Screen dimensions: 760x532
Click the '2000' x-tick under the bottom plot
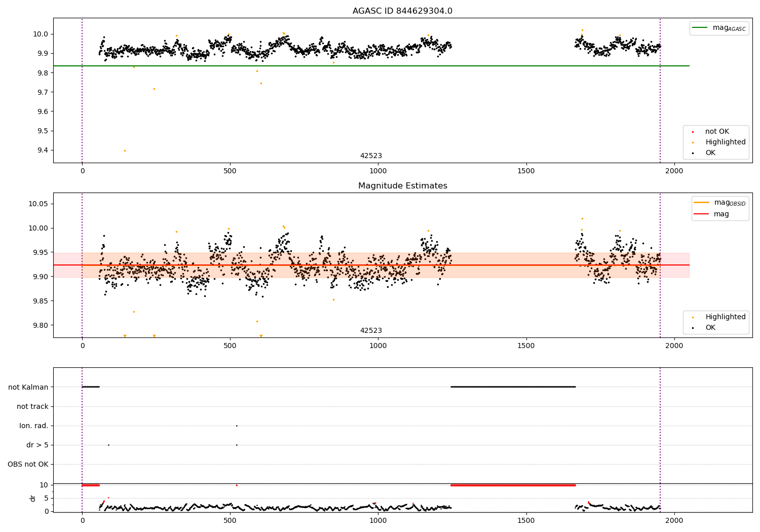(x=674, y=521)
